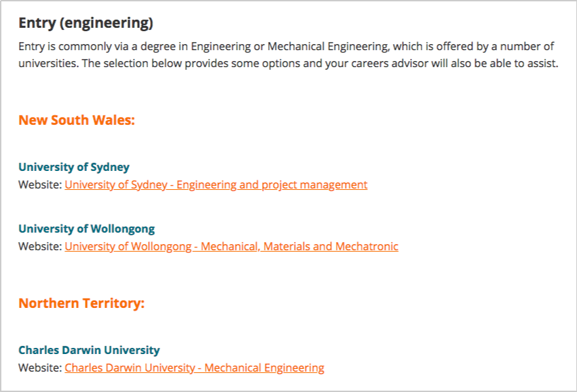Click the "Charles Darwin University" subheading

(89, 350)
